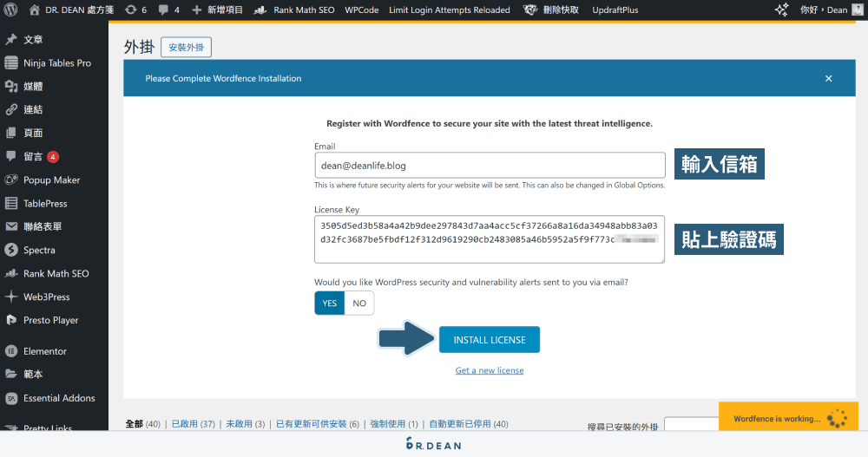Click the Essential Addons icon
The height and width of the screenshot is (457, 868).
(11, 398)
